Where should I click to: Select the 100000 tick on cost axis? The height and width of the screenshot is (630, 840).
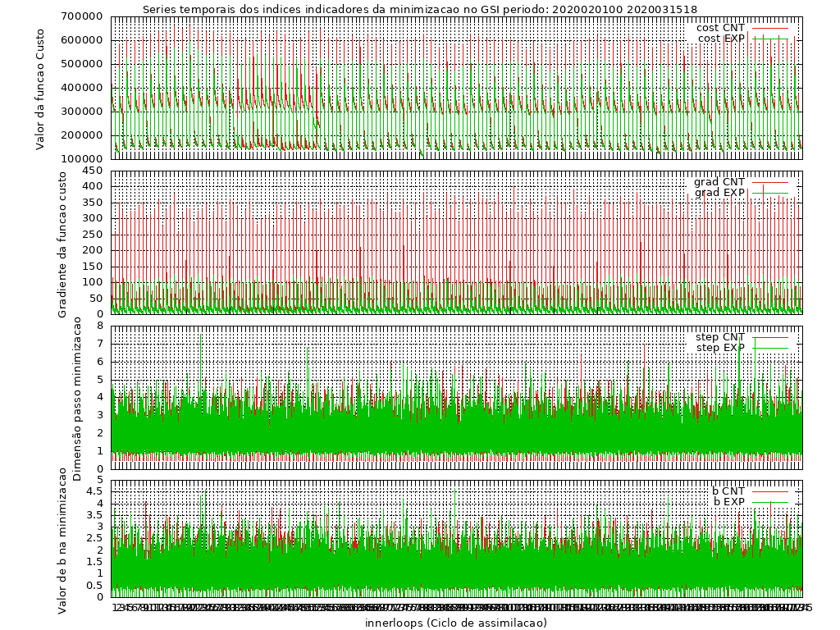tap(80, 159)
